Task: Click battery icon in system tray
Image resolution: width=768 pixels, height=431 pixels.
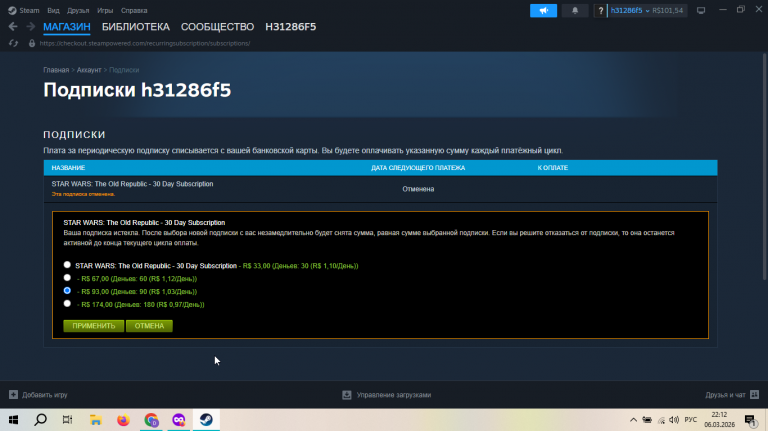Action: click(647, 420)
